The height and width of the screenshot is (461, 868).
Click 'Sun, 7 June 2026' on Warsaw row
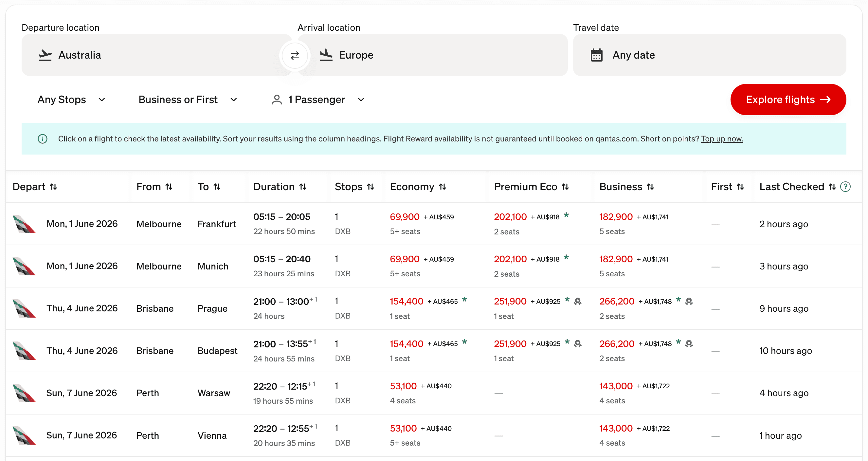tap(81, 393)
